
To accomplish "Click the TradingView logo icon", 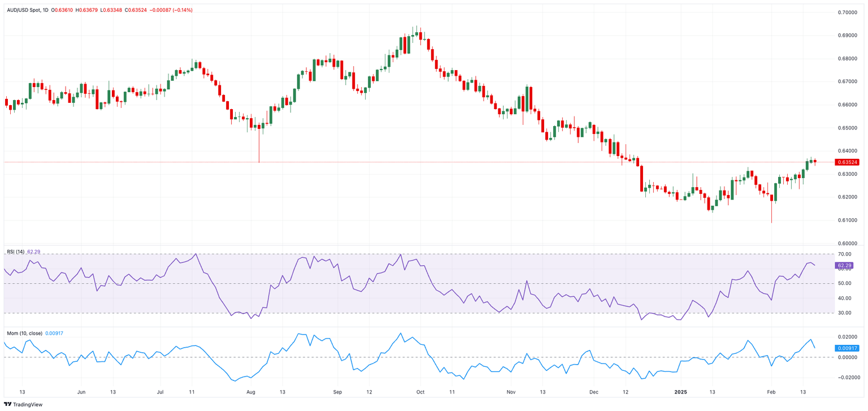I will coord(8,404).
